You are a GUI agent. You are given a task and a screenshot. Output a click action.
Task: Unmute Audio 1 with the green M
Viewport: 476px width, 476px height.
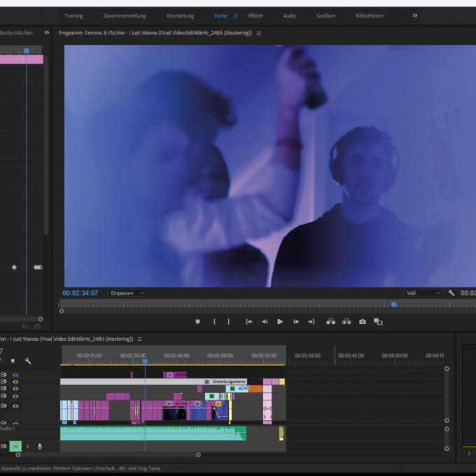pos(15,447)
